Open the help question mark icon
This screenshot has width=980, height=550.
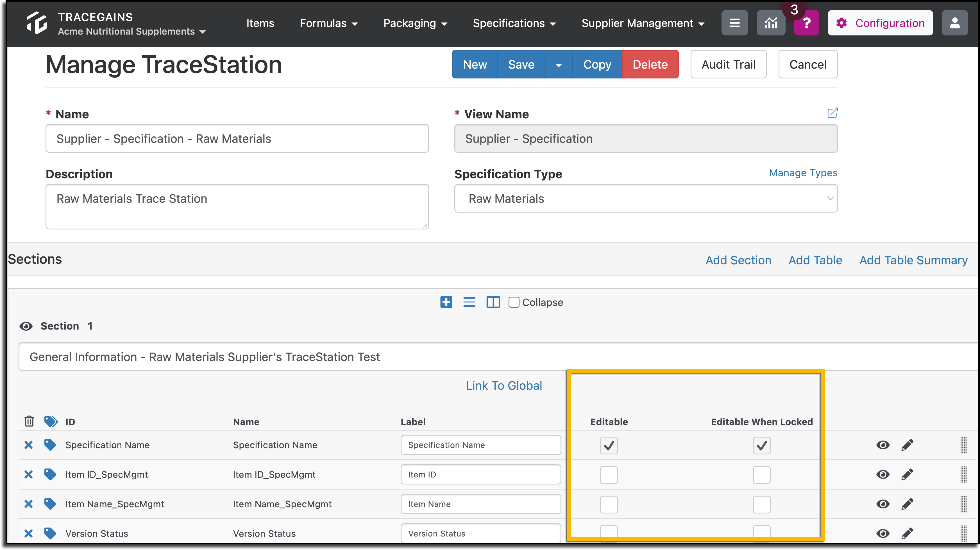pos(806,23)
